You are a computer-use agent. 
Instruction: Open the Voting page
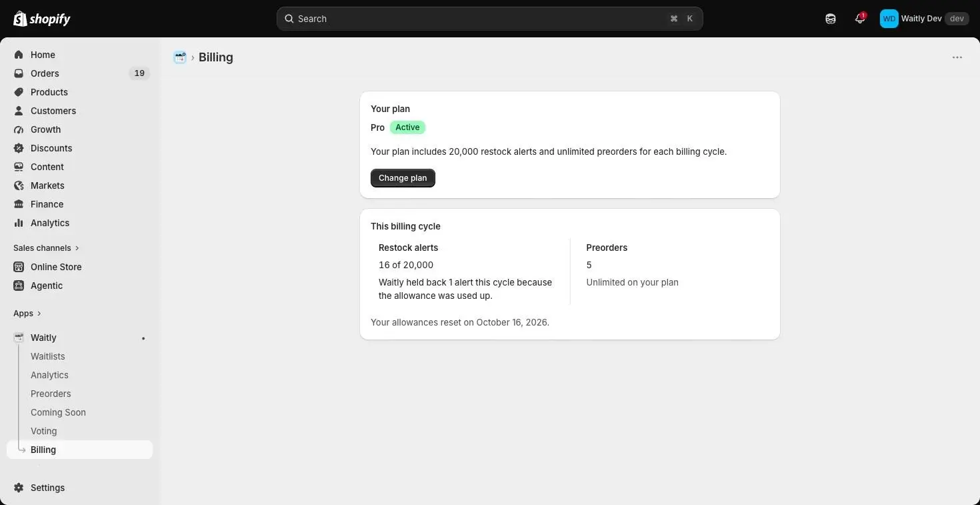click(x=43, y=431)
